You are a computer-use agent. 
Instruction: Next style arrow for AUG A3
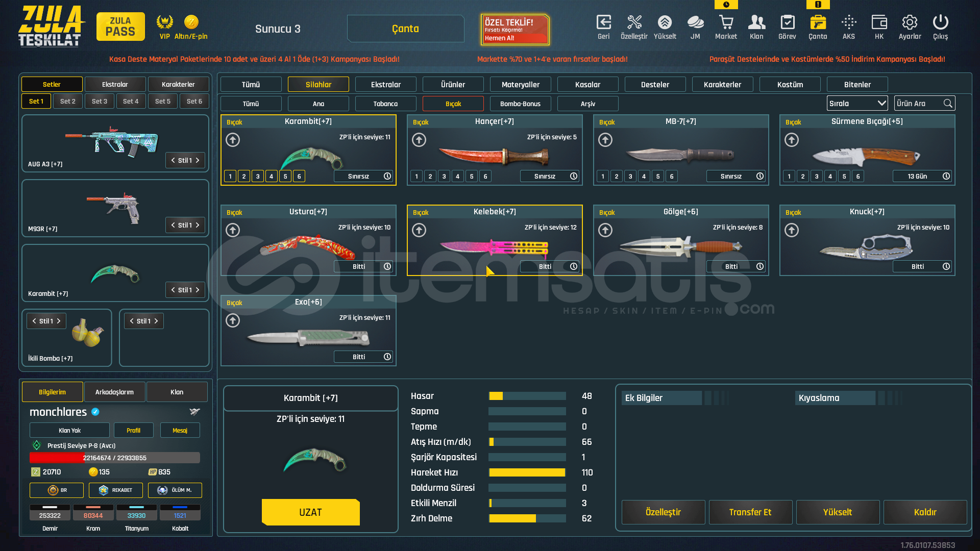coord(198,160)
